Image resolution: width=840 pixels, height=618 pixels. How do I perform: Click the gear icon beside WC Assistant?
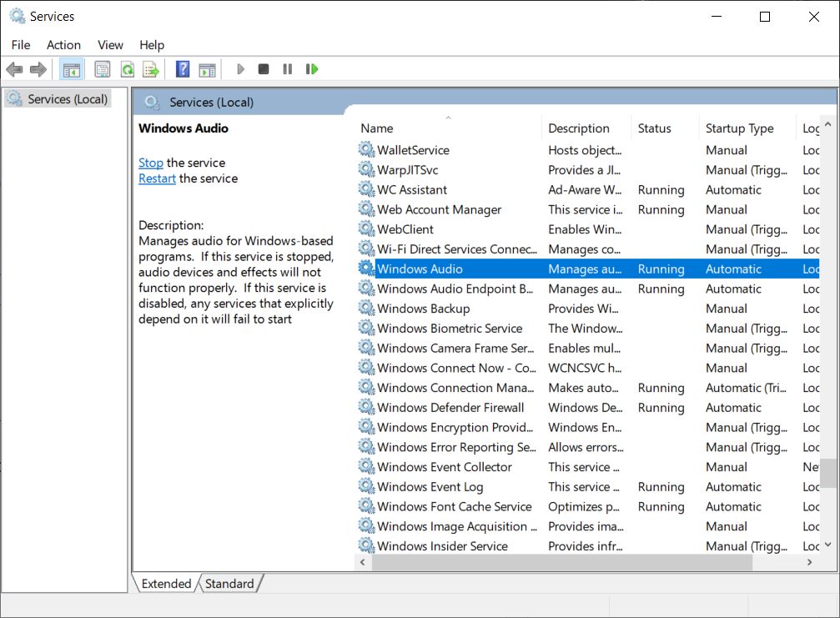(x=366, y=189)
